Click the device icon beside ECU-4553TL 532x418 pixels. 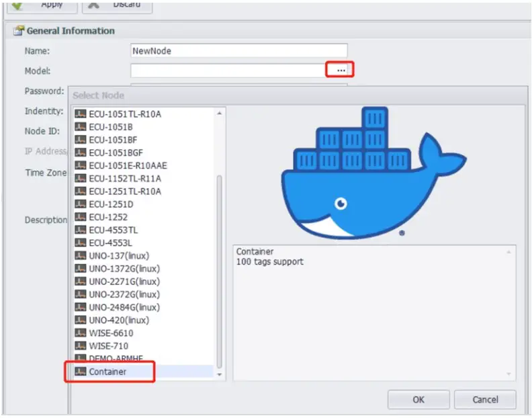pos(81,230)
